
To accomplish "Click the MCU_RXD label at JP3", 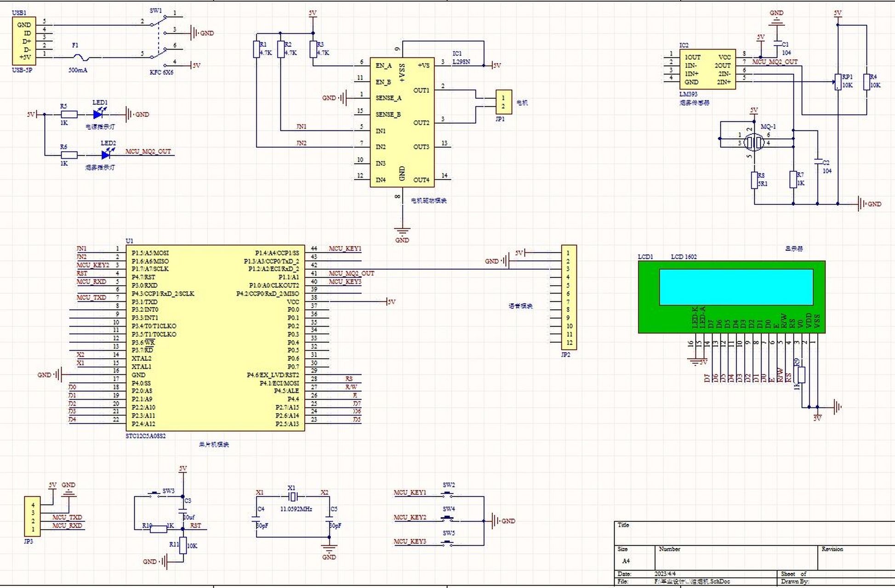I will (x=67, y=526).
